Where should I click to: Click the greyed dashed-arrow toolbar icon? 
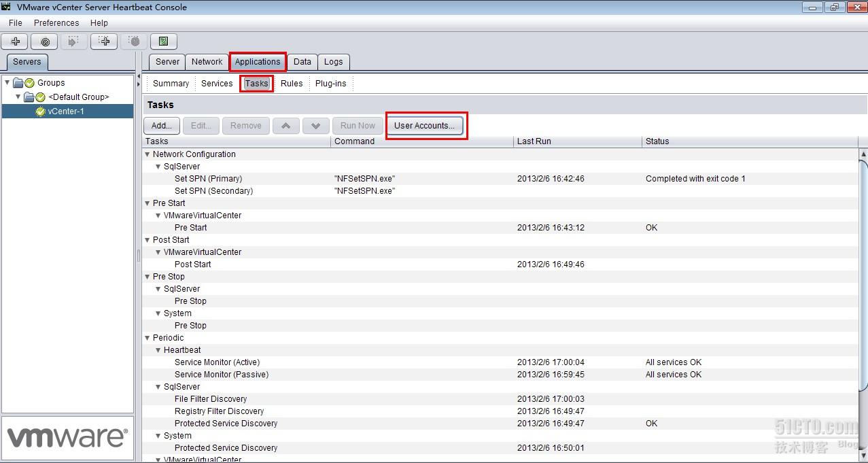click(75, 41)
